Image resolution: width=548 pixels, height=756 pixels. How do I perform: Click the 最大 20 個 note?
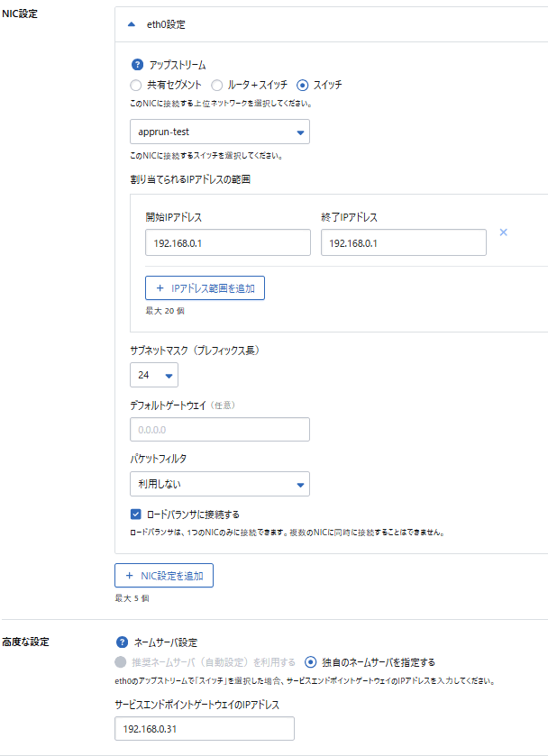[165, 311]
